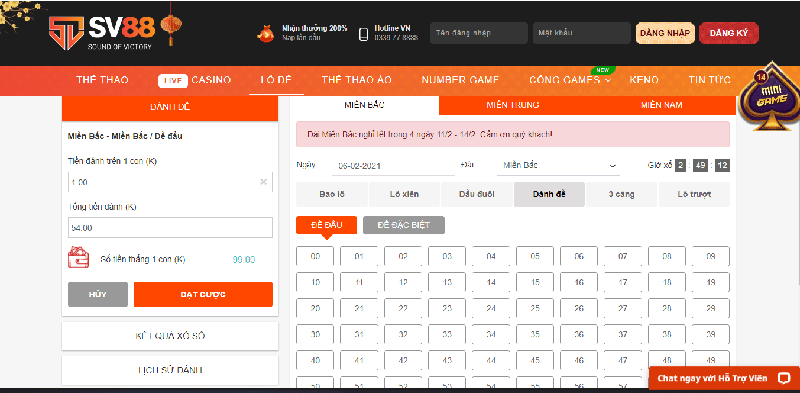Viewport: 800px width, 393px height.
Task: Open Thể Thao menu
Action: (103, 80)
